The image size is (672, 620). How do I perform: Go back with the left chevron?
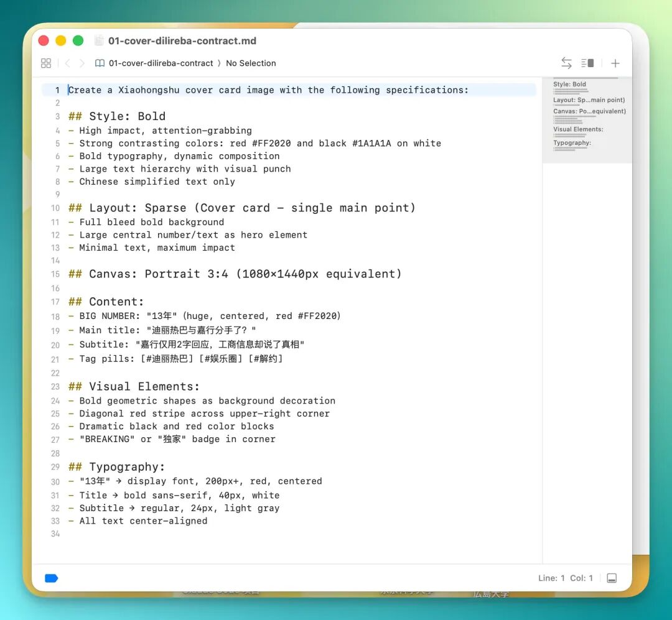coord(68,63)
